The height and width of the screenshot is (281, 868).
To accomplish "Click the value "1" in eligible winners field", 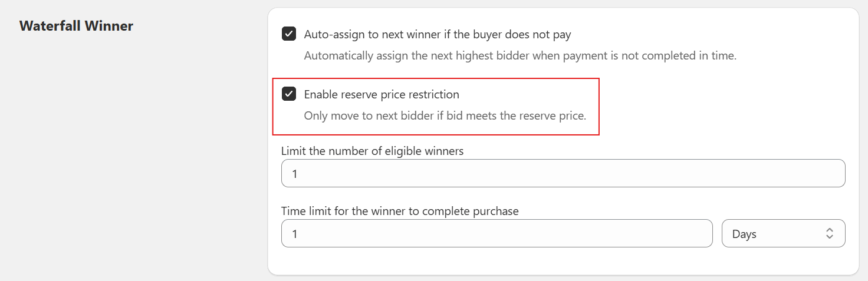I will (x=295, y=174).
